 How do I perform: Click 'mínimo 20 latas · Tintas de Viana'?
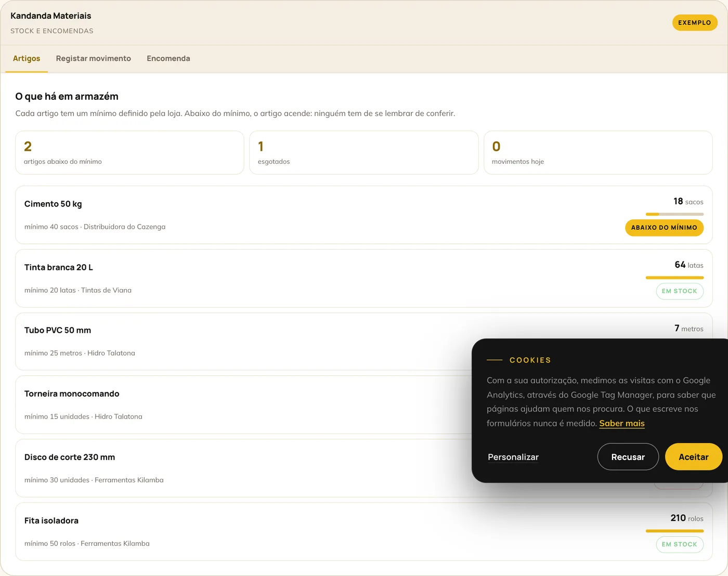coord(78,290)
